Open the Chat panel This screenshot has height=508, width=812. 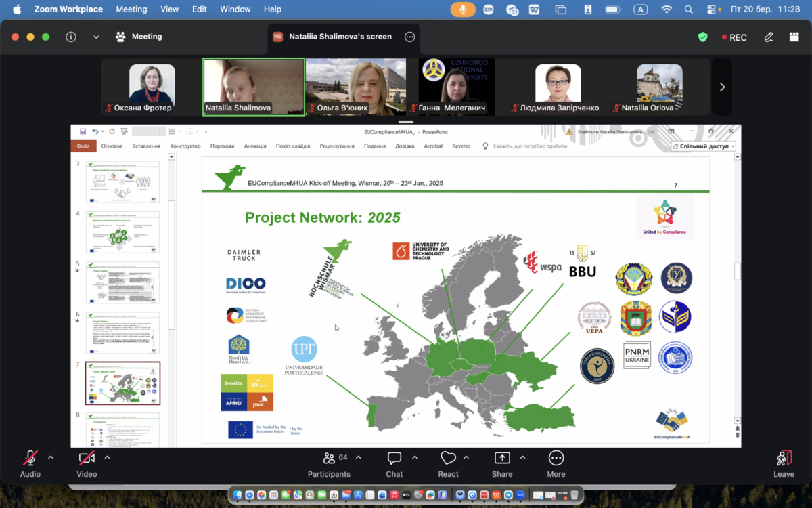point(394,459)
